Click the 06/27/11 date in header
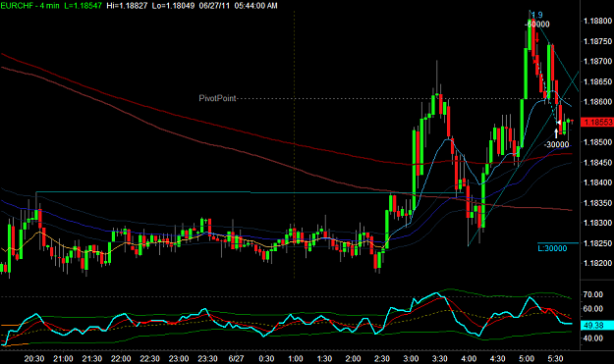This screenshot has width=614, height=364. point(214,6)
